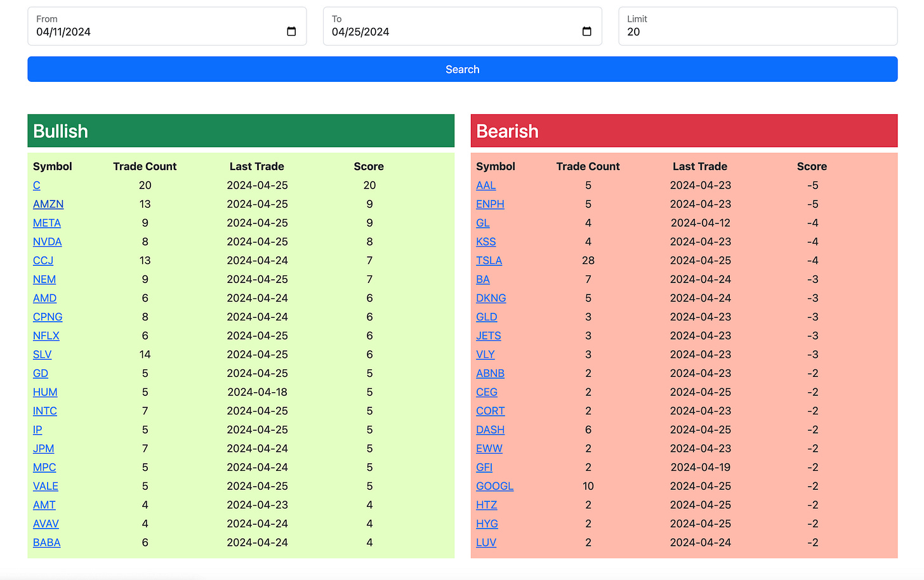Open the GFI symbol link
Viewport: 924px width, 580px height.
(x=484, y=467)
